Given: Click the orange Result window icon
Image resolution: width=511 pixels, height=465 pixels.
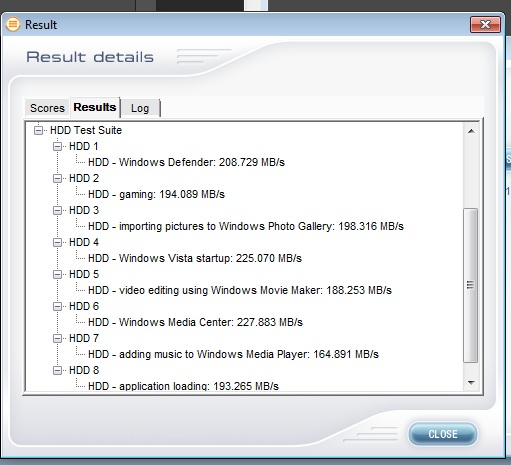Looking at the screenshot, I should click(13, 24).
